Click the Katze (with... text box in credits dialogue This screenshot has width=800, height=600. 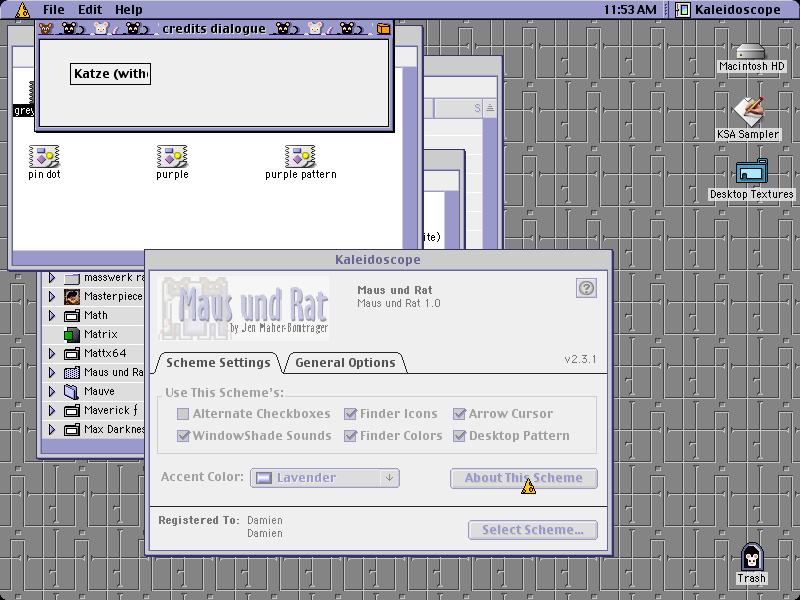tap(110, 74)
